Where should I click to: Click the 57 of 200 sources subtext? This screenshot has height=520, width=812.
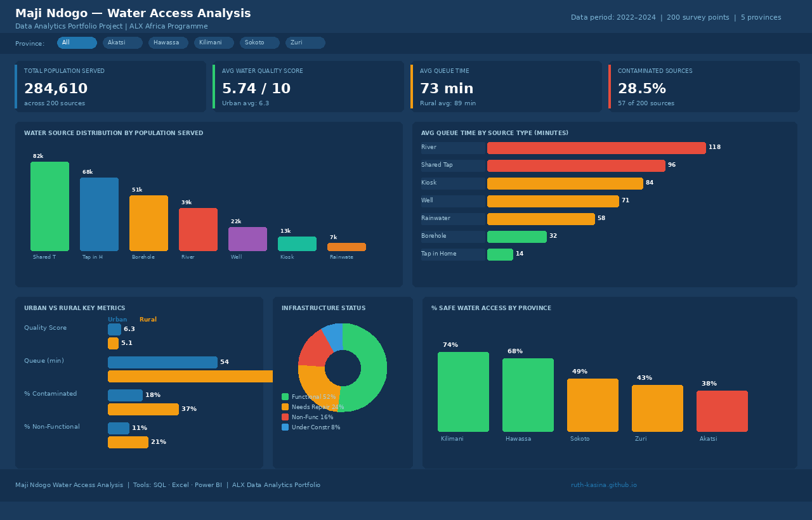click(x=646, y=103)
